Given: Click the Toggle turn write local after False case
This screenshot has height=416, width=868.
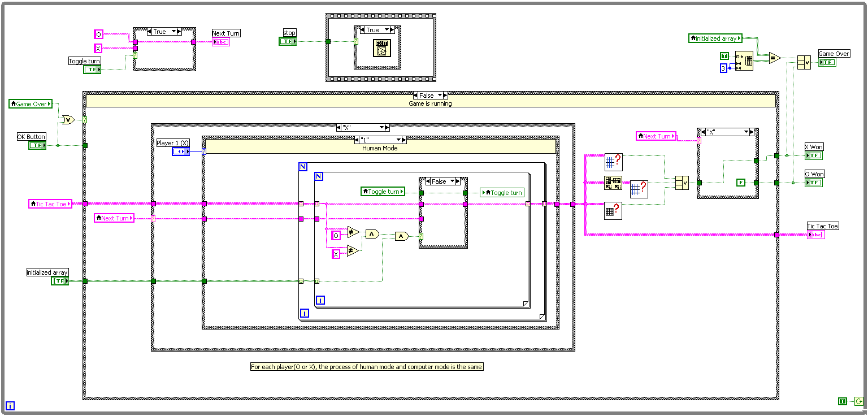Looking at the screenshot, I should [x=502, y=193].
